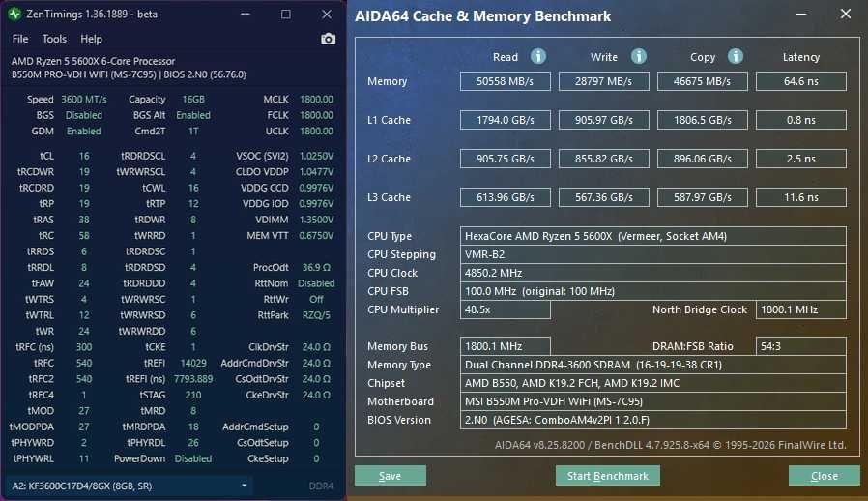Click the Cmd2T value 1T
Screen dimensions: 868x501
coord(193,132)
